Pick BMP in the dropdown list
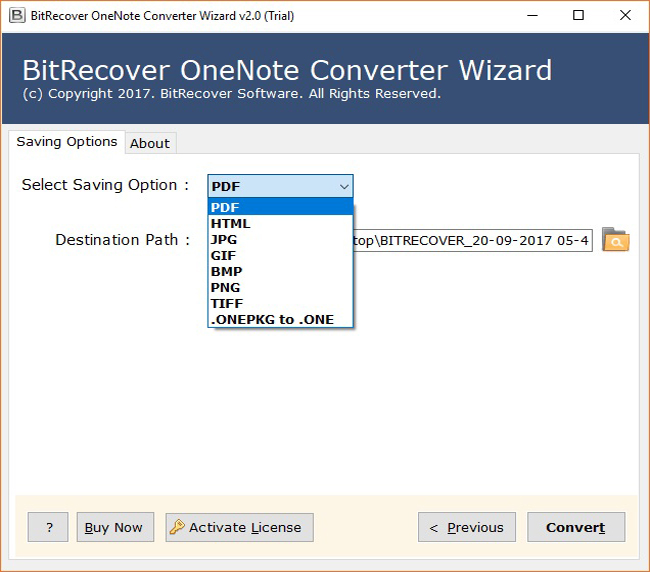The image size is (650, 572). 280,271
